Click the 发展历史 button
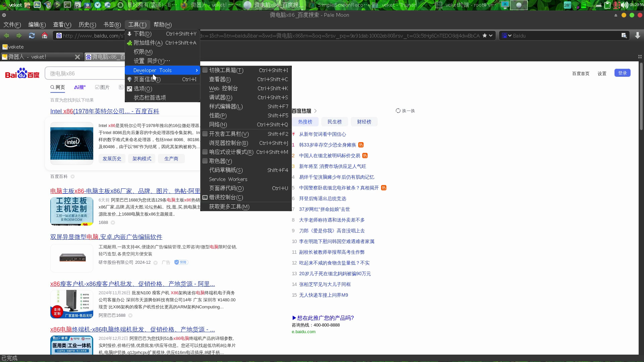Viewport: 644px width, 362px height. [x=112, y=159]
